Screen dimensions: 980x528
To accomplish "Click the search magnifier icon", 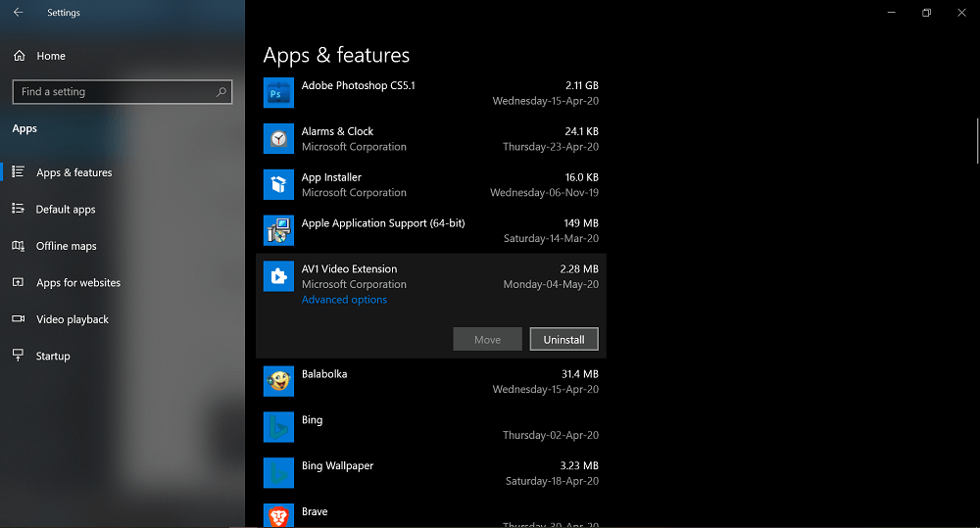I will (221, 92).
